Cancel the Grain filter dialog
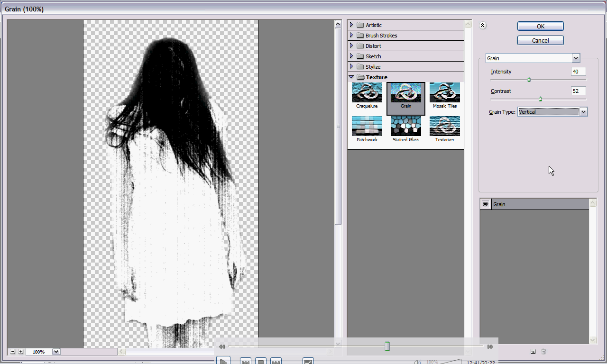This screenshot has height=364, width=607. click(541, 40)
